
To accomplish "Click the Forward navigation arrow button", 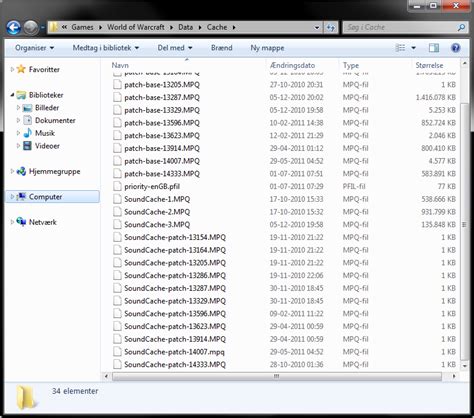I will [31, 27].
